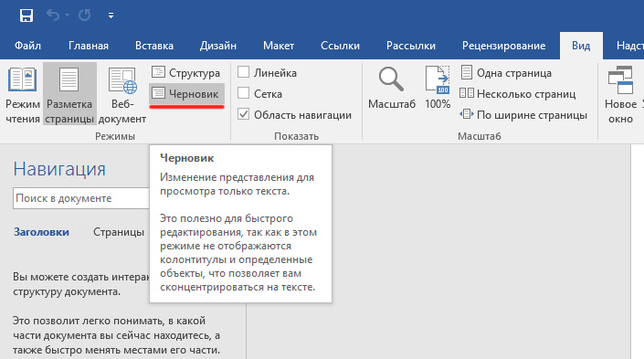Select the Заголовки navigation tab
The image size is (644, 359).
tap(41, 232)
